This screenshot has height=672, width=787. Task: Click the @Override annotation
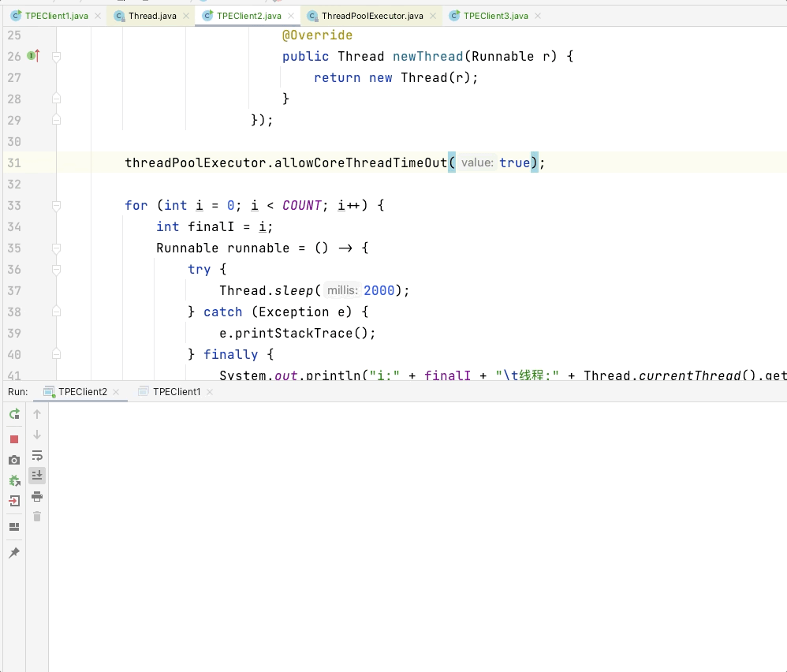(x=317, y=35)
